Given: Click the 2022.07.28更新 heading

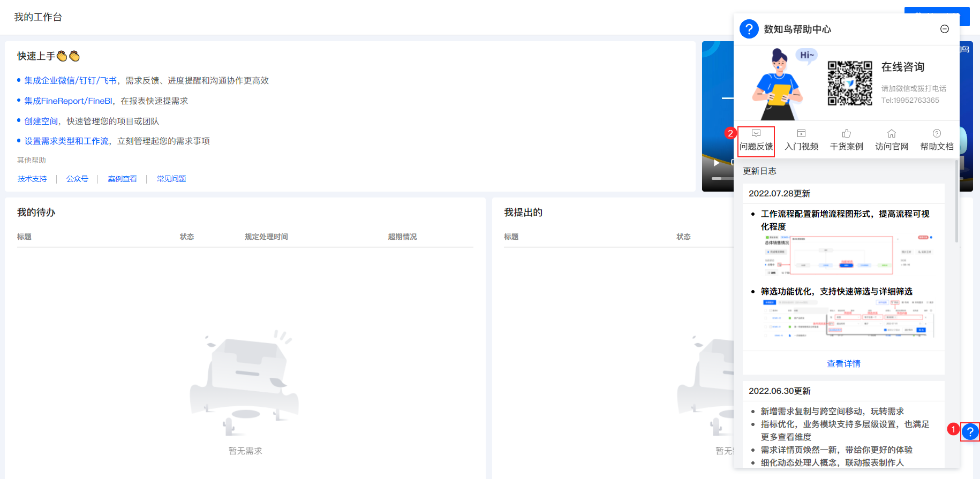Looking at the screenshot, I should tap(779, 193).
